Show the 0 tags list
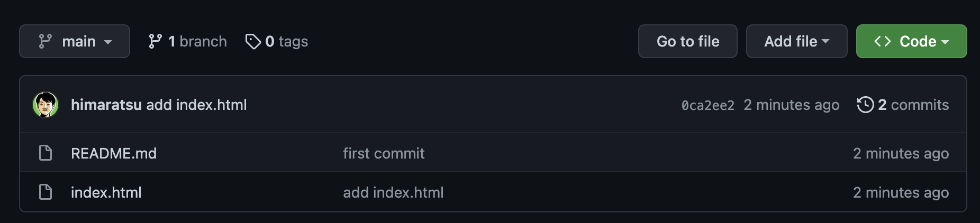This screenshot has height=223, width=980. (286, 41)
